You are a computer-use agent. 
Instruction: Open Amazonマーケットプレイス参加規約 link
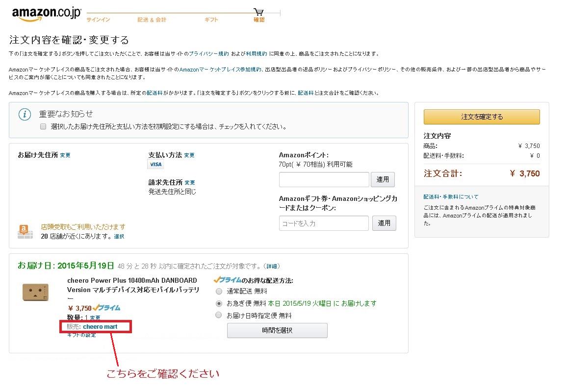click(220, 70)
